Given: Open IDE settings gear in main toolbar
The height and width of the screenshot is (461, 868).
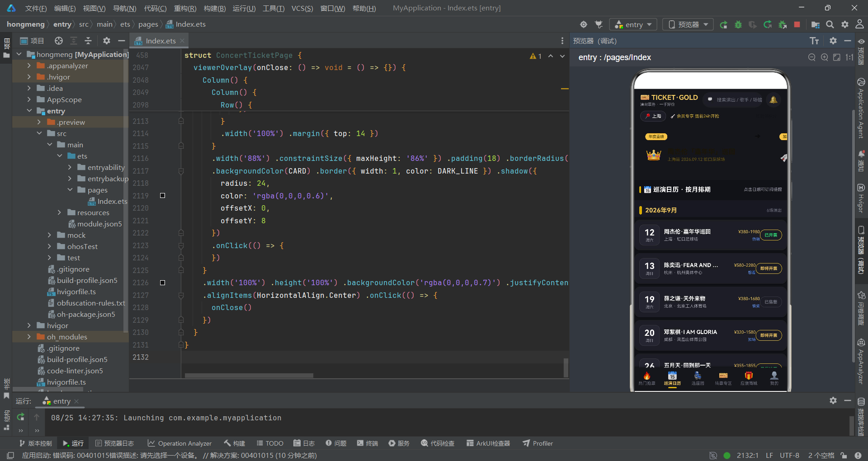Looking at the screenshot, I should click(844, 24).
